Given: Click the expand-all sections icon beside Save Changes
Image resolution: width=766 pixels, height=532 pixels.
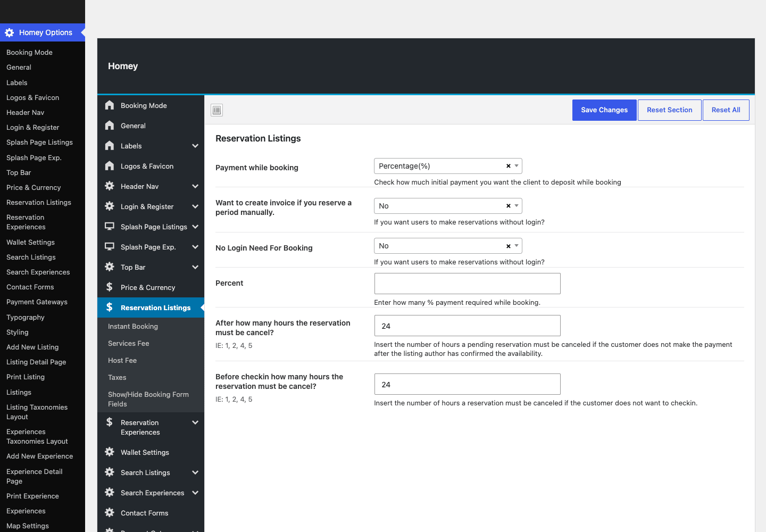Looking at the screenshot, I should click(x=217, y=110).
